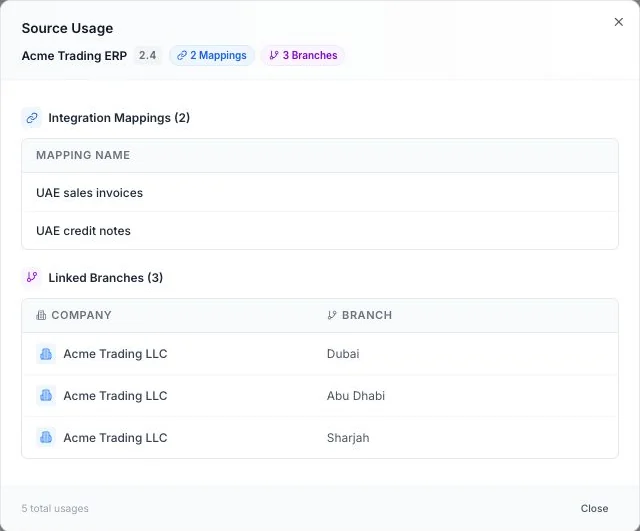Click the Acme Trading ERP source name
The width and height of the screenshot is (640, 531).
point(74,56)
